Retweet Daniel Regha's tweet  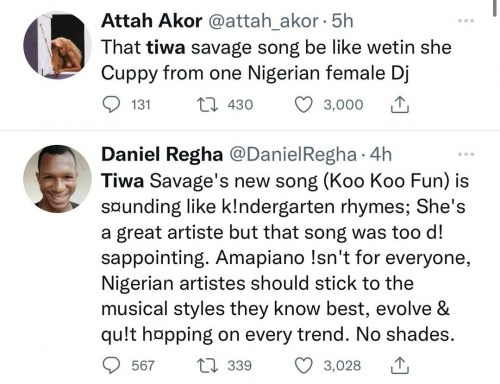pyautogui.click(x=207, y=366)
